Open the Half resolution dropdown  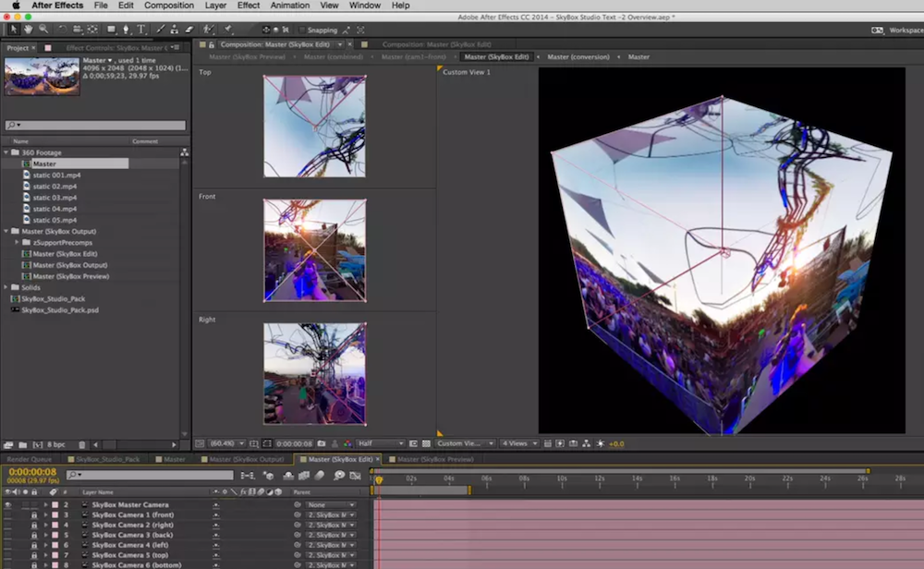click(x=381, y=443)
